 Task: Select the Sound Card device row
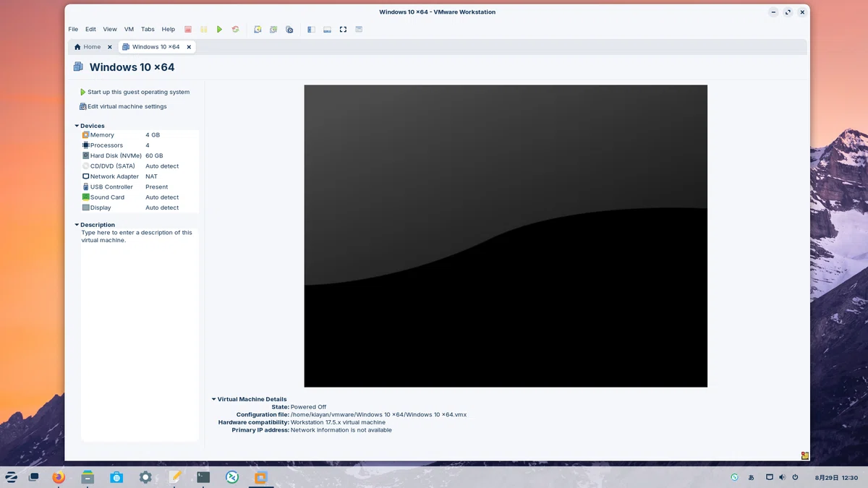(140, 197)
